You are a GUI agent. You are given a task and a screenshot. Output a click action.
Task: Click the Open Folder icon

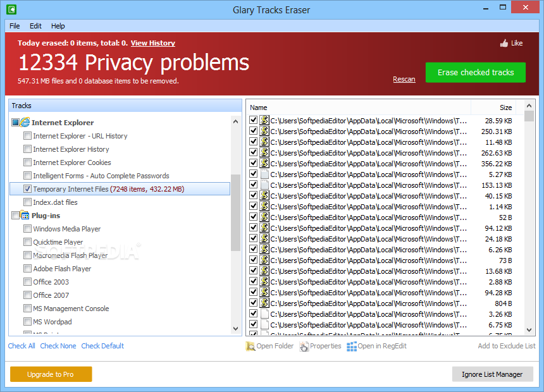(250, 346)
